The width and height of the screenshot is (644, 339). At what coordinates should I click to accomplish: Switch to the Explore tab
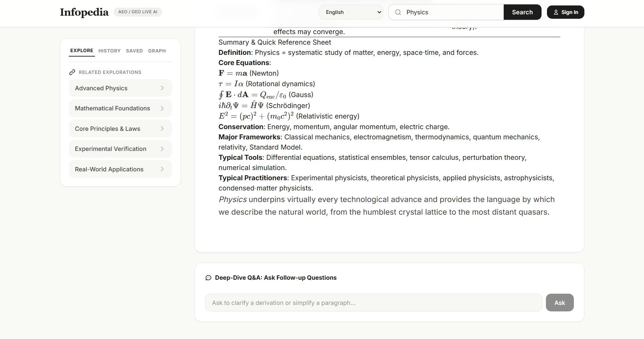82,50
